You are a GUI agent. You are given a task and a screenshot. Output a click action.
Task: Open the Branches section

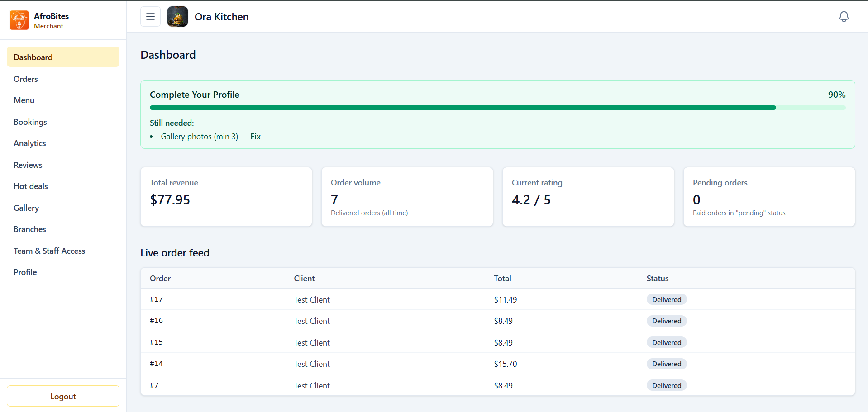[63, 229]
